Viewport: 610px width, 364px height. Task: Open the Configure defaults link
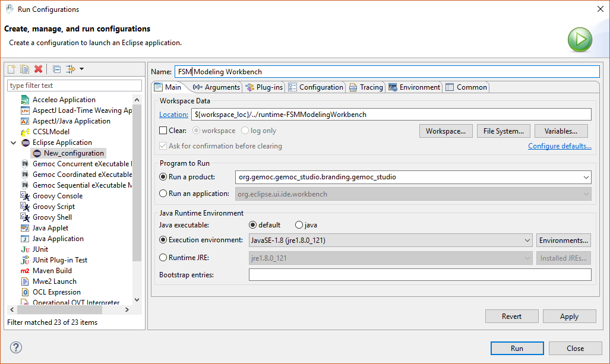tap(560, 146)
